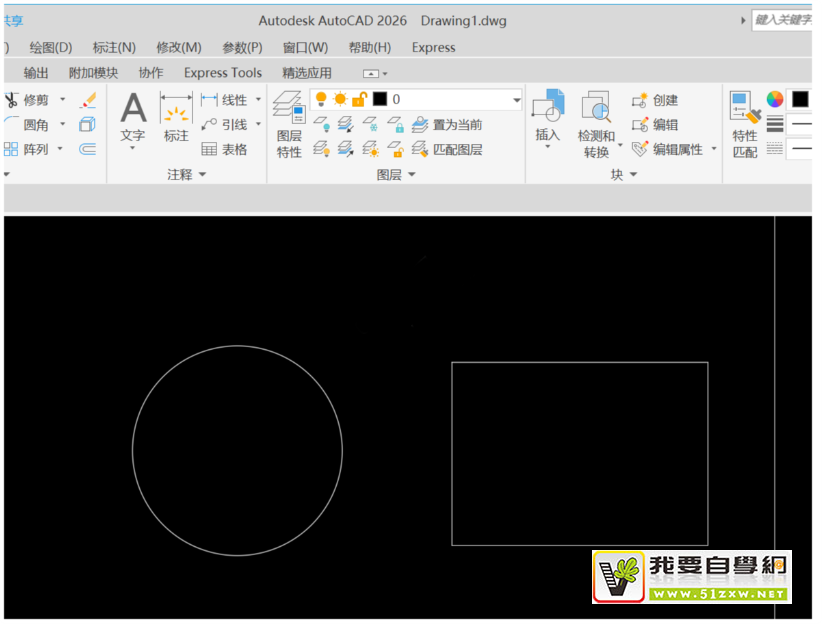Select the 文字 (Text) tool
The image size is (822, 624).
pyautogui.click(x=133, y=110)
